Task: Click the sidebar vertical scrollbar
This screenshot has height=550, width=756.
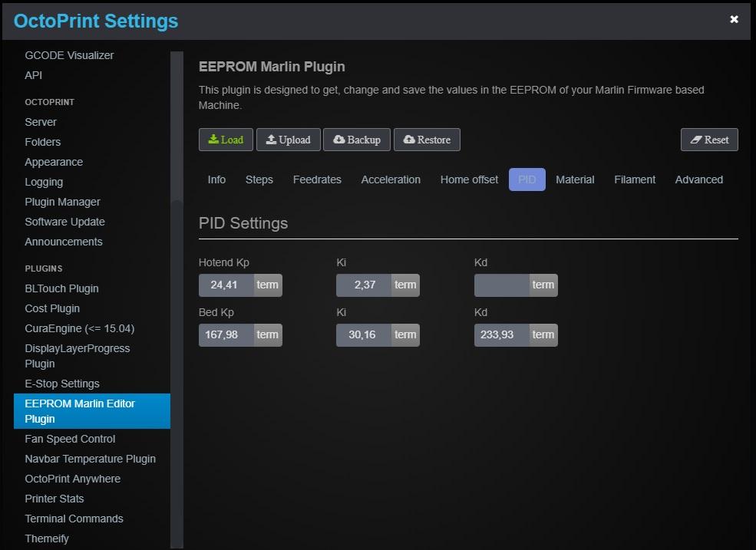Action: [177, 299]
